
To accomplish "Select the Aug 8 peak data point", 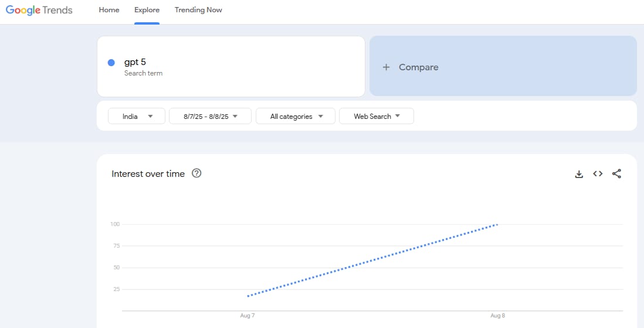I will coord(497,225).
